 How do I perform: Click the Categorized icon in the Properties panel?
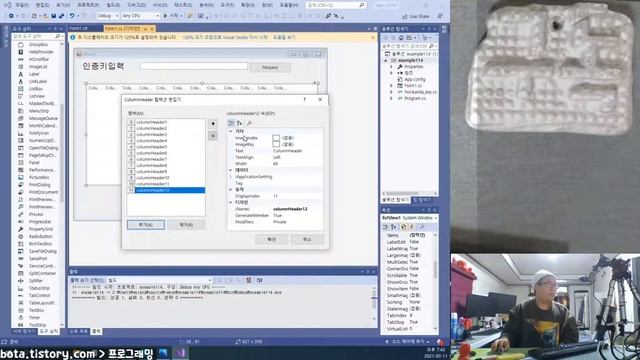(x=386, y=227)
